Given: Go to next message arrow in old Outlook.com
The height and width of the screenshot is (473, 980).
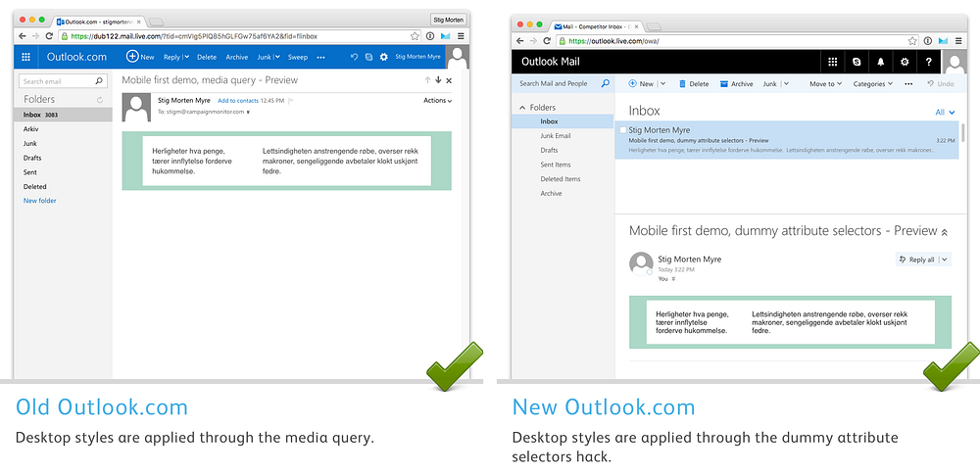Looking at the screenshot, I should coord(438,80).
